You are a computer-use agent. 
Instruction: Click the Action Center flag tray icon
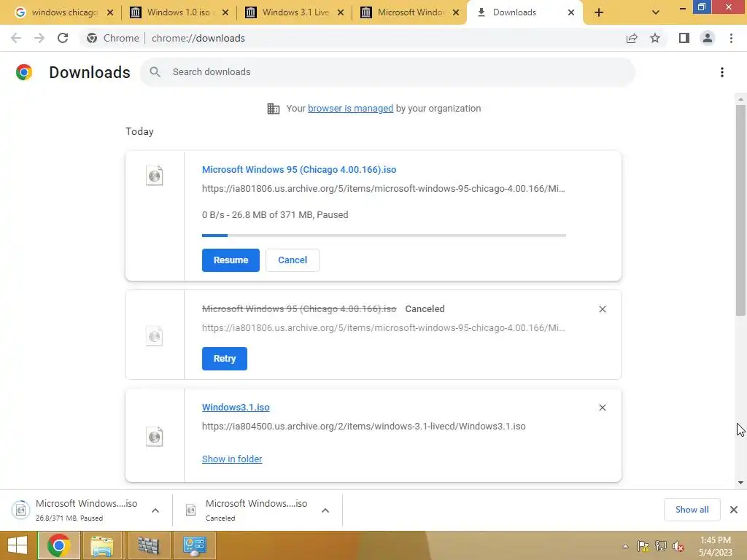tap(643, 546)
